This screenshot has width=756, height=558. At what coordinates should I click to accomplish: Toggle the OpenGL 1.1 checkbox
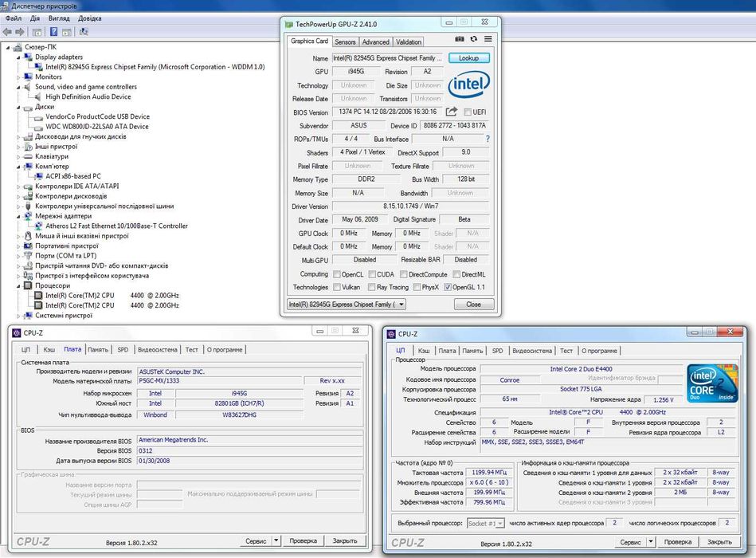click(448, 287)
